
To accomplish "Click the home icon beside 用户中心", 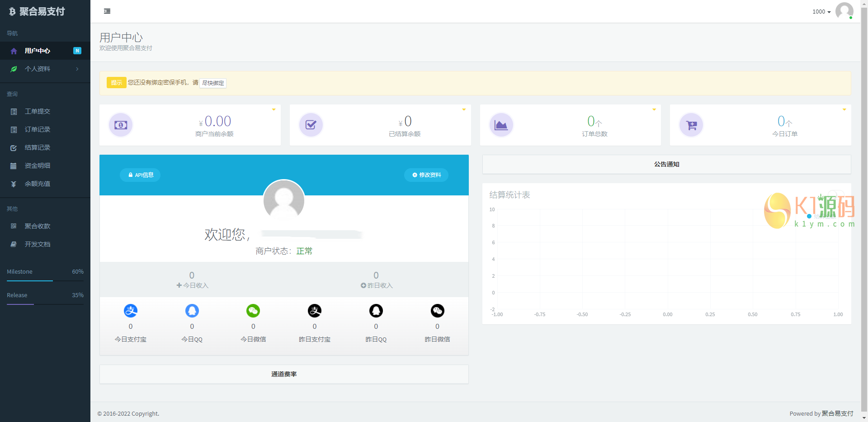I will [x=14, y=51].
